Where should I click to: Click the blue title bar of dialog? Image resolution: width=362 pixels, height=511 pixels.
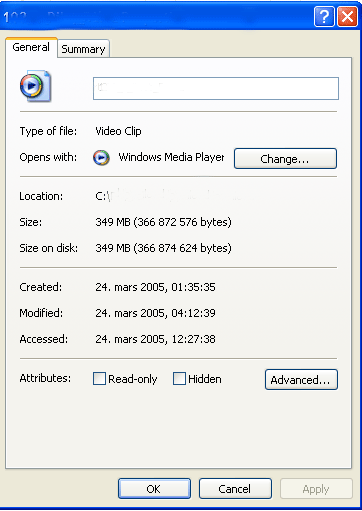[x=157, y=16]
